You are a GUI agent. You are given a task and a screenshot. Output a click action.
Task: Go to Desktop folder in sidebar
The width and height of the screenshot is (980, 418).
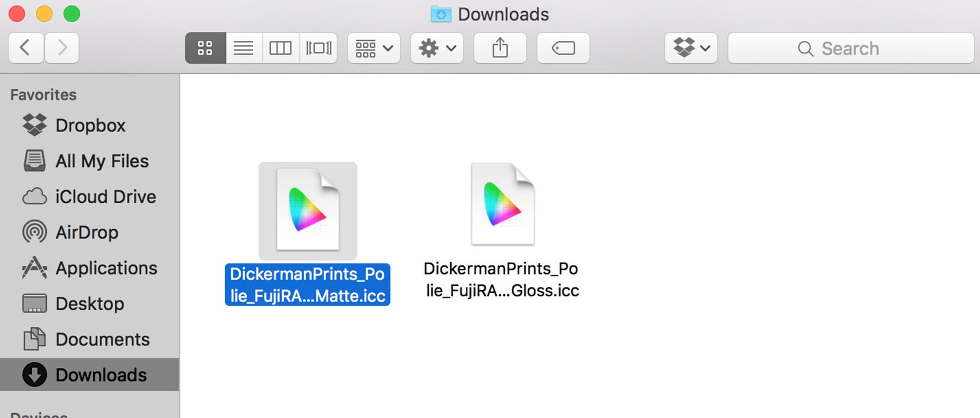tap(89, 303)
